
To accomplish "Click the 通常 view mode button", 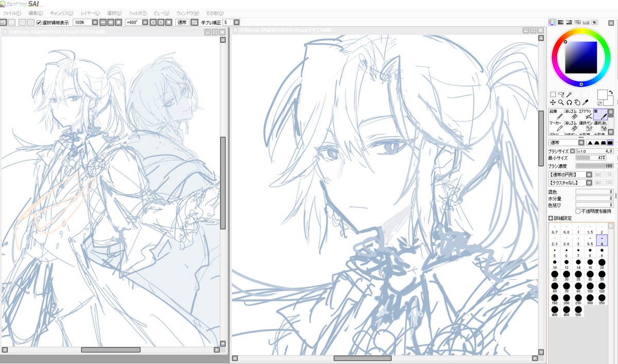I will pyautogui.click(x=182, y=22).
